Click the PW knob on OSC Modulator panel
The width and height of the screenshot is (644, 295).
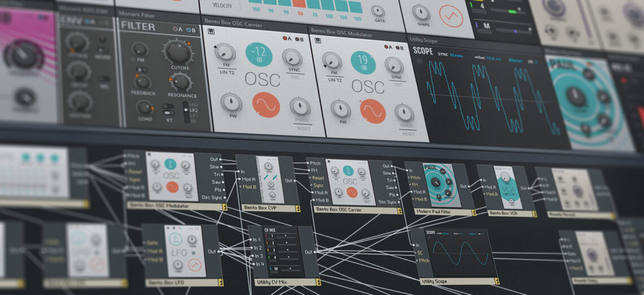tap(341, 109)
